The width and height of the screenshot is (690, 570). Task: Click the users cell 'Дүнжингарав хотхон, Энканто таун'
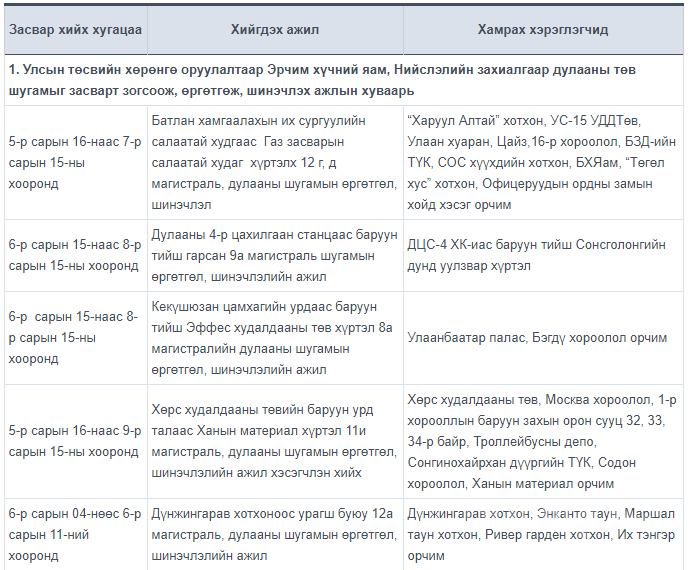click(543, 534)
